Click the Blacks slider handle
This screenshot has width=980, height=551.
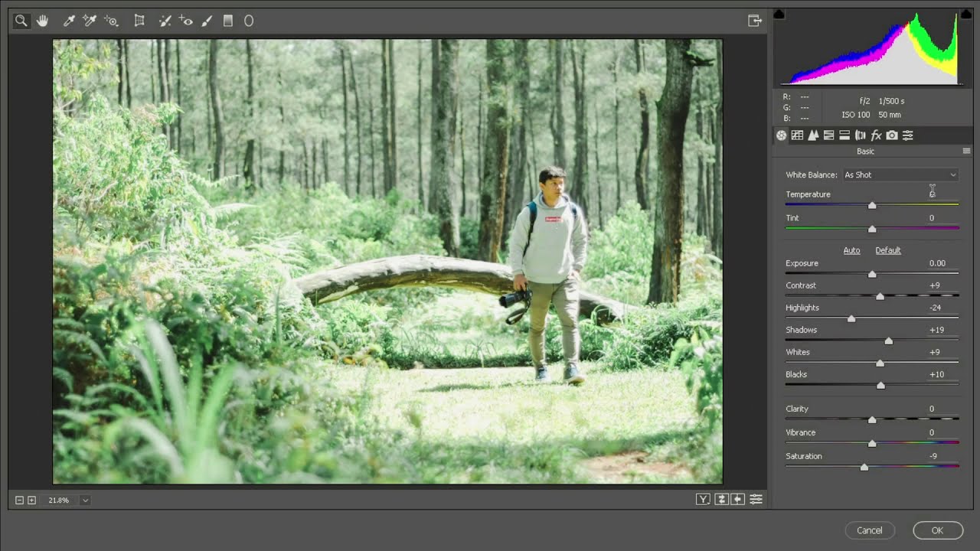pos(880,385)
